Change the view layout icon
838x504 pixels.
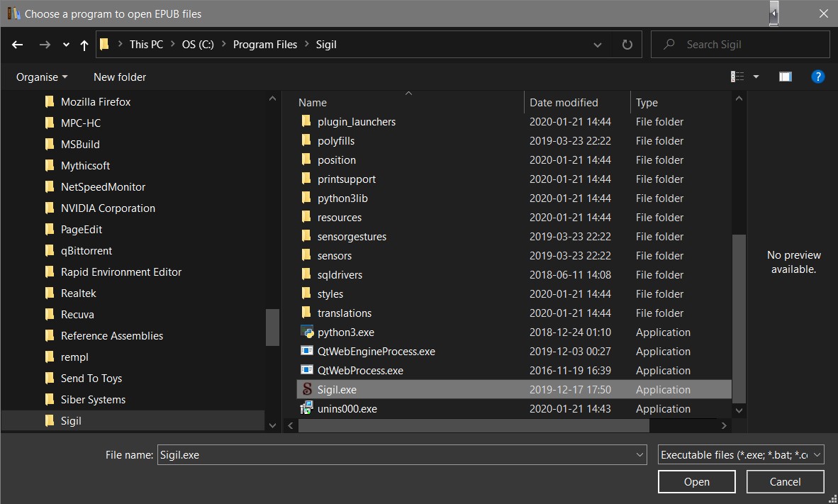pos(737,77)
